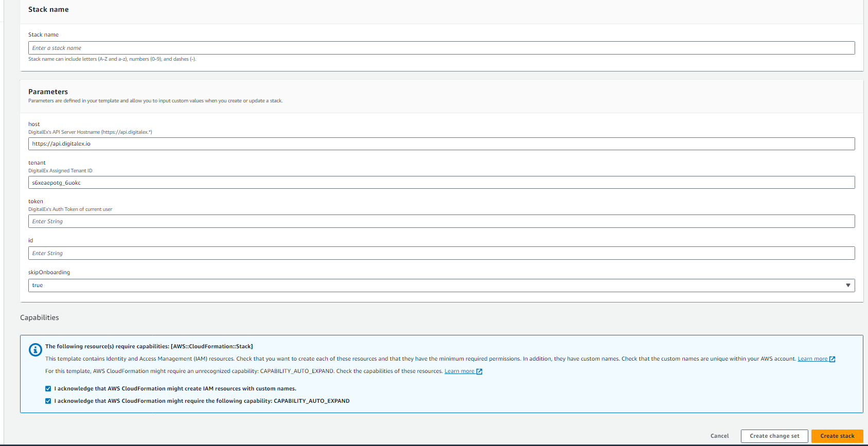Click the Parameters section heading
The height and width of the screenshot is (446, 868).
(x=48, y=92)
